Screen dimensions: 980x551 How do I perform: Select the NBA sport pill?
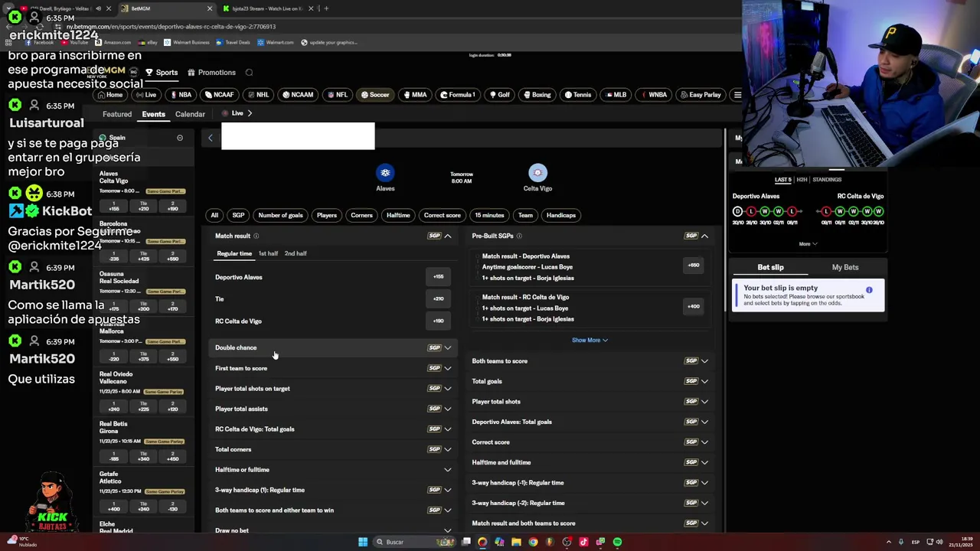click(181, 95)
